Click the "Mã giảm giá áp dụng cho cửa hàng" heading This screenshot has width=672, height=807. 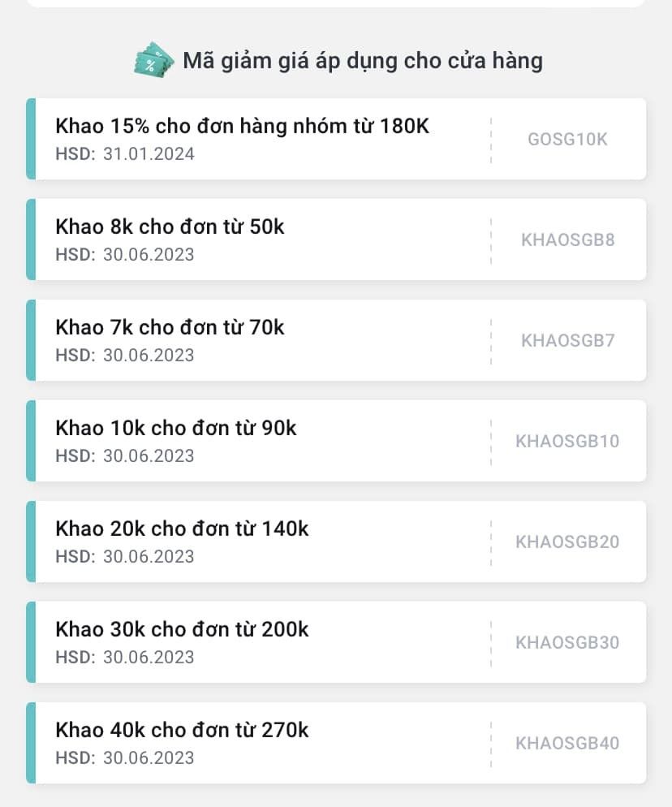362,61
